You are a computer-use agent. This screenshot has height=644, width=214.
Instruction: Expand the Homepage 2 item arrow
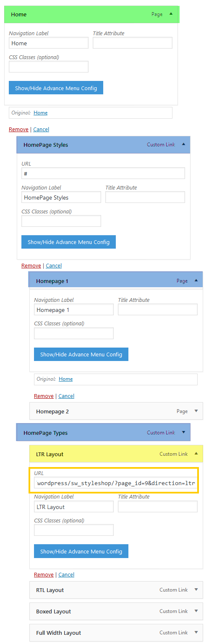pyautogui.click(x=196, y=411)
